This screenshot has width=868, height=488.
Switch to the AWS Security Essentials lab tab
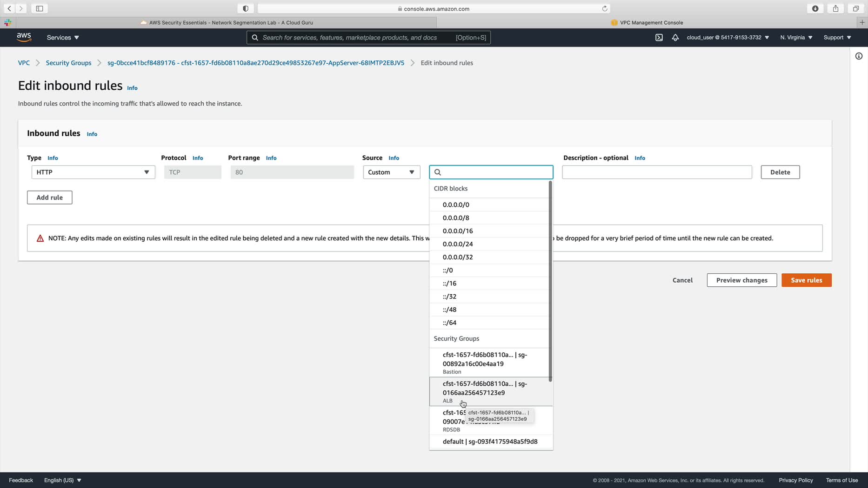point(227,22)
